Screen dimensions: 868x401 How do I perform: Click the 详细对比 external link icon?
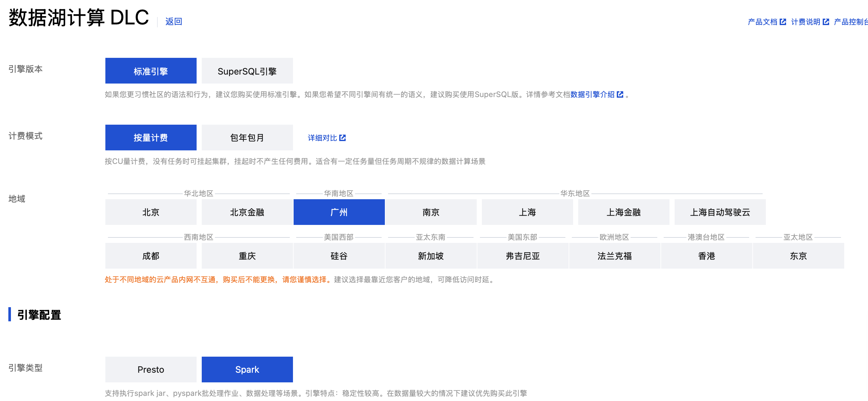click(x=342, y=138)
